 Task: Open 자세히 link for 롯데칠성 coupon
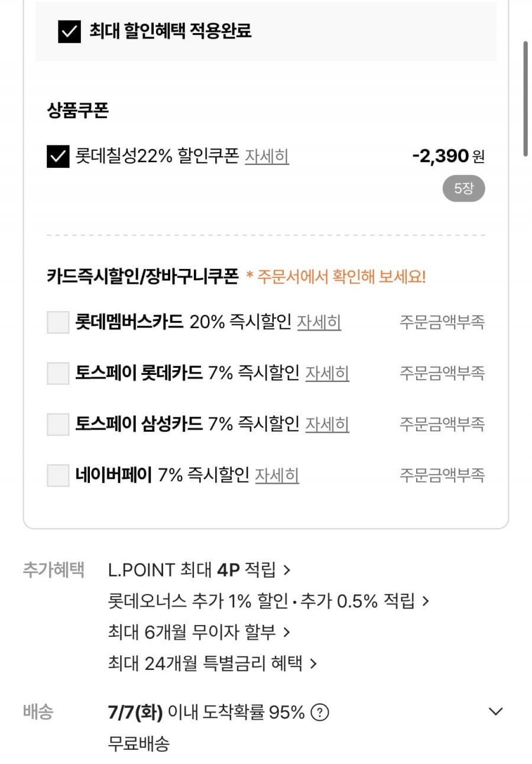click(267, 157)
